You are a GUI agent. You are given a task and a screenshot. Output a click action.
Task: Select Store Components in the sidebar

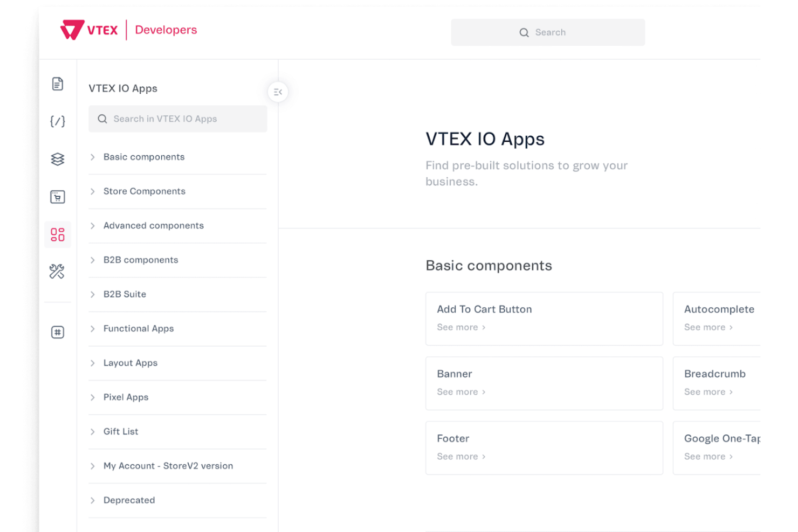144,191
